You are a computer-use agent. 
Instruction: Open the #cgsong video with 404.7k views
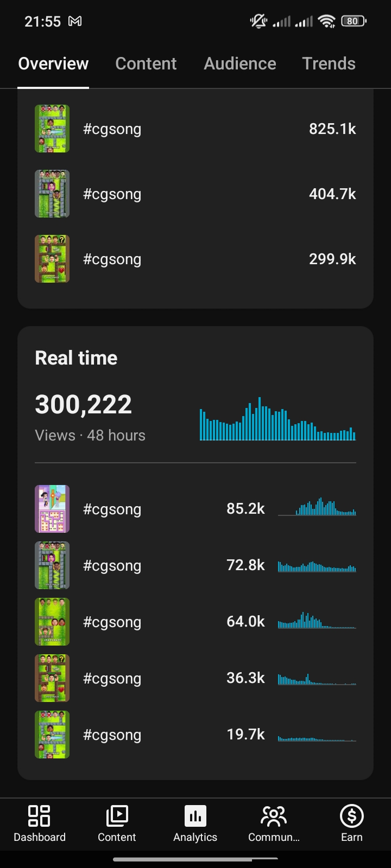click(x=195, y=194)
